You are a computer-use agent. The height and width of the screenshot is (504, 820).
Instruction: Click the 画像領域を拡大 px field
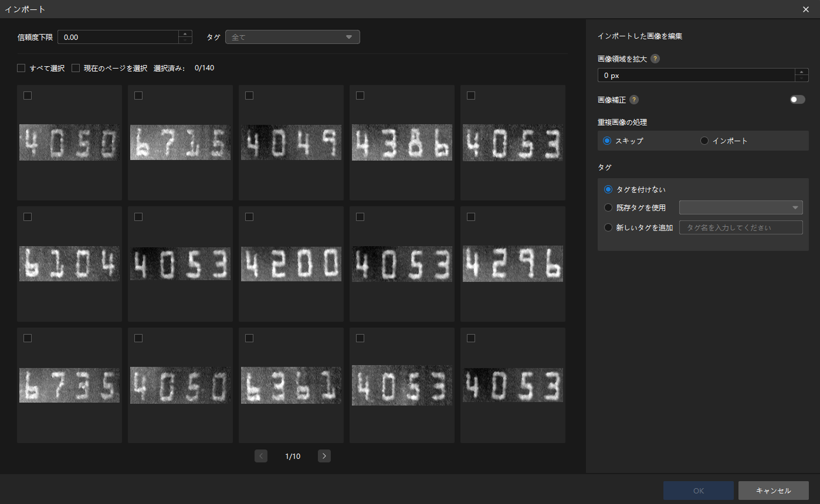(696, 75)
